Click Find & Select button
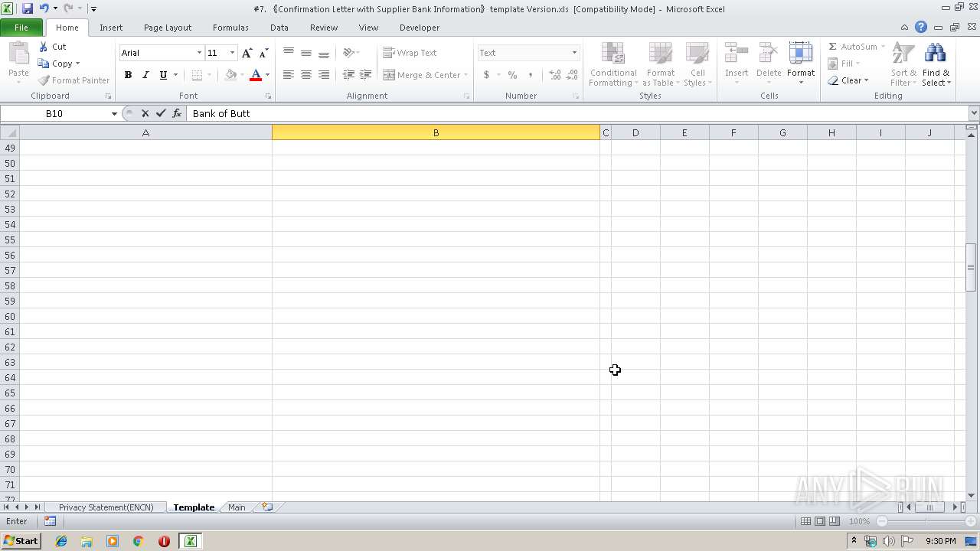980x551 pixels. [x=936, y=64]
